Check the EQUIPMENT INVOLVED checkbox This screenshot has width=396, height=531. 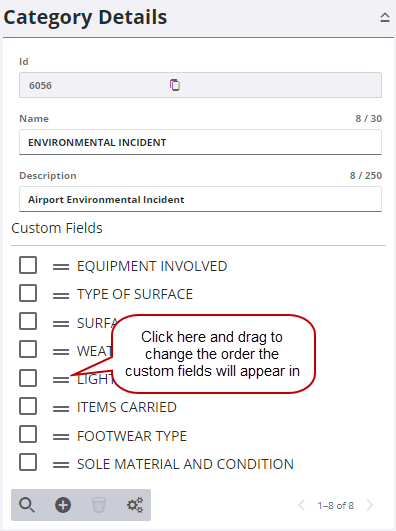pyautogui.click(x=28, y=265)
